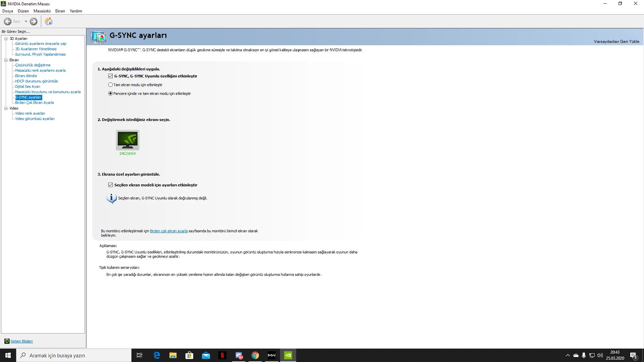Open the Back history dropdown arrow
644x362 pixels.
pyautogui.click(x=26, y=21)
